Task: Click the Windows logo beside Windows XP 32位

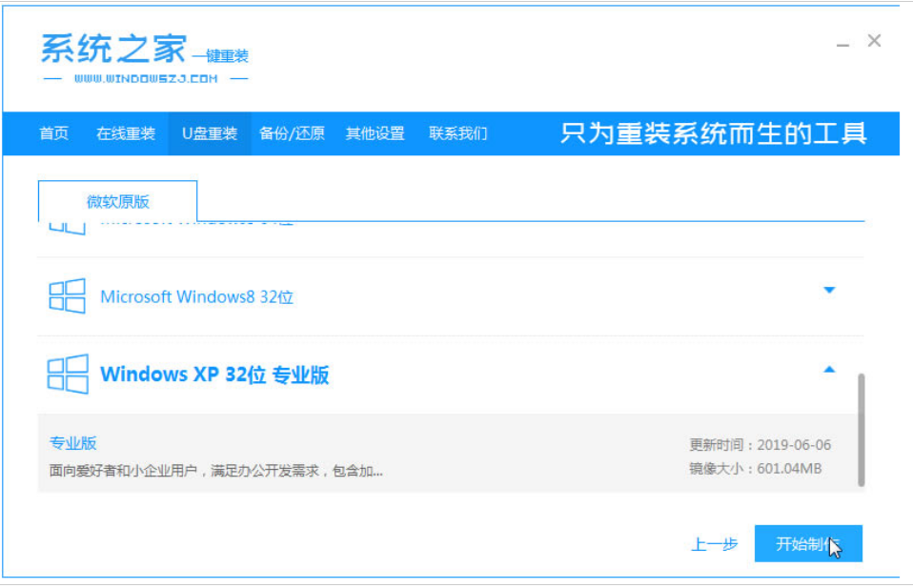Action: pos(68,374)
